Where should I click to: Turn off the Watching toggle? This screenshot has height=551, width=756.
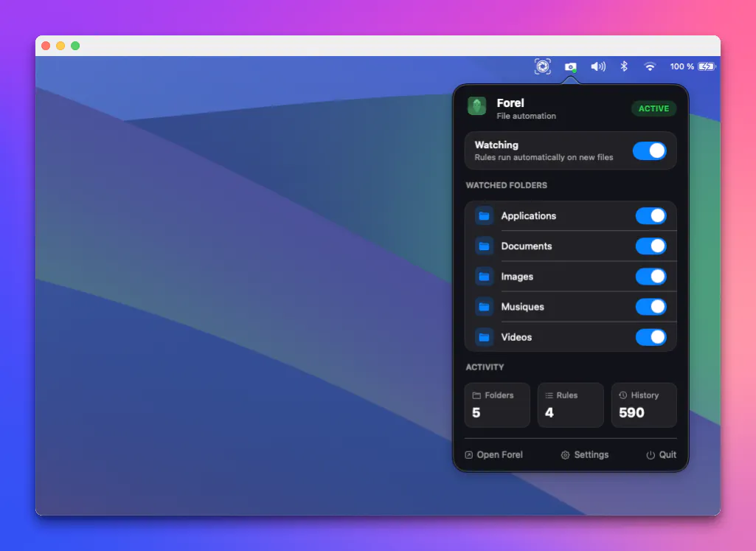point(650,151)
